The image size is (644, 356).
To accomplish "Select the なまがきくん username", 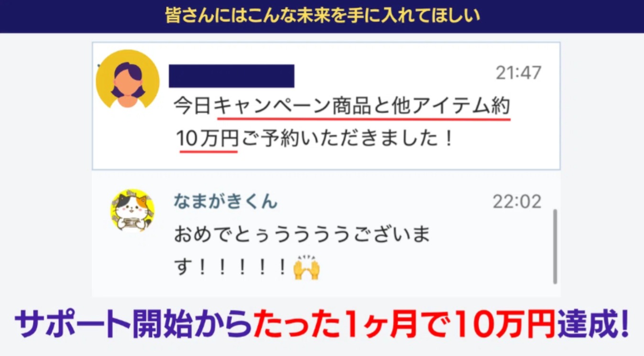I will point(225,201).
